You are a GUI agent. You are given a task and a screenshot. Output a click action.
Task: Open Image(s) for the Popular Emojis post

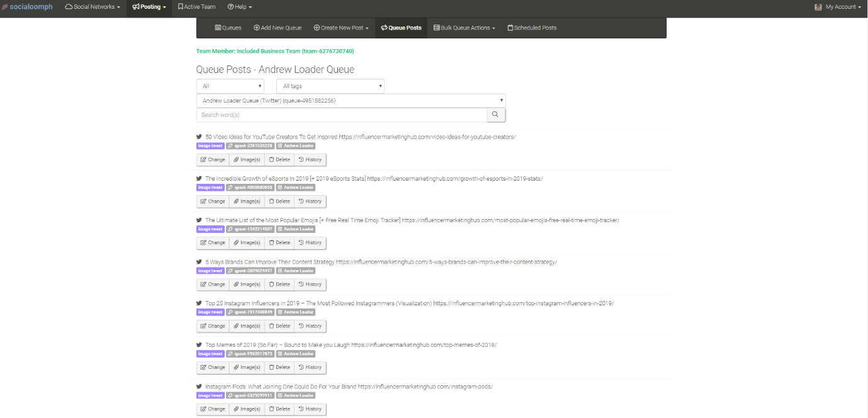coord(247,242)
